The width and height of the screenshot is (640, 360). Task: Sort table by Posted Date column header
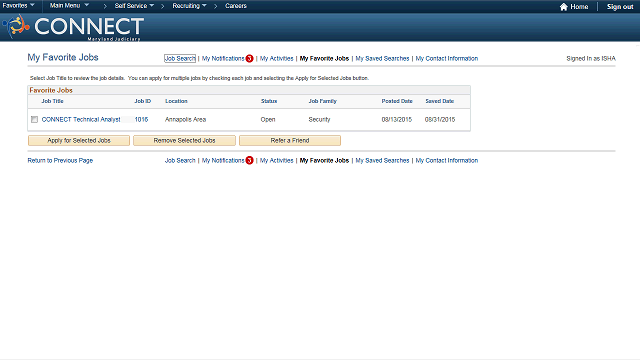point(397,101)
